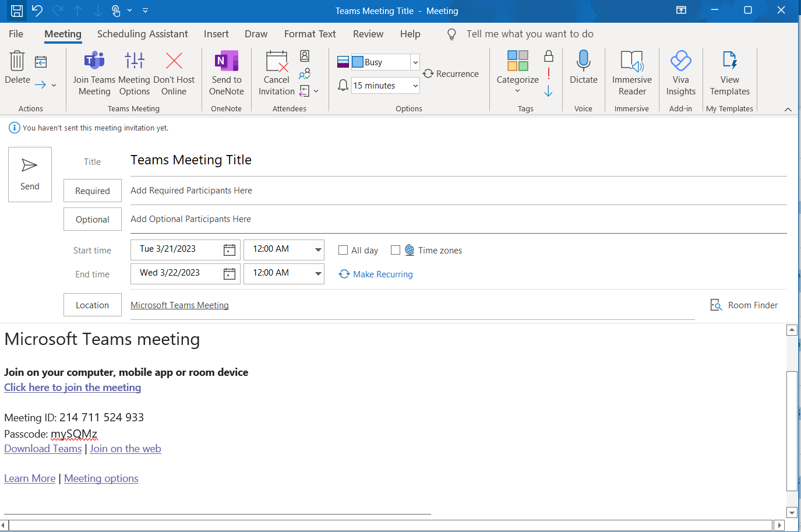
Task: Click the Recurrence button in the ribbon
Action: 451,74
